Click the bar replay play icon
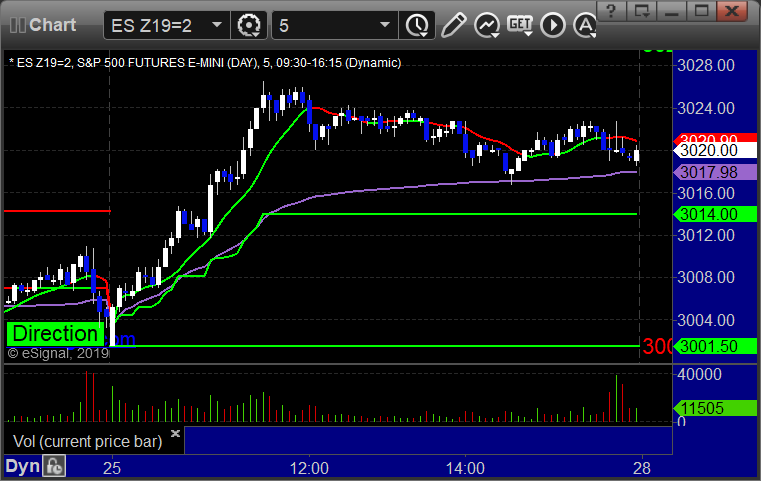This screenshot has width=761, height=481. [553, 25]
